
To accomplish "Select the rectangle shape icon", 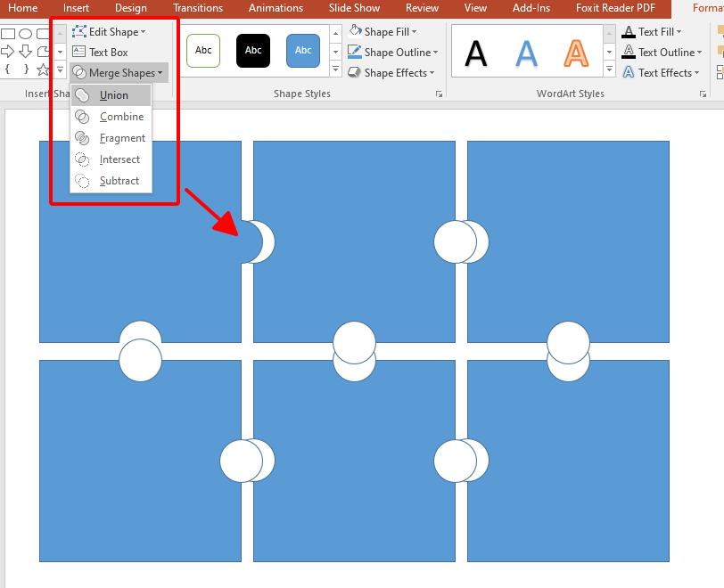I will (x=8, y=32).
